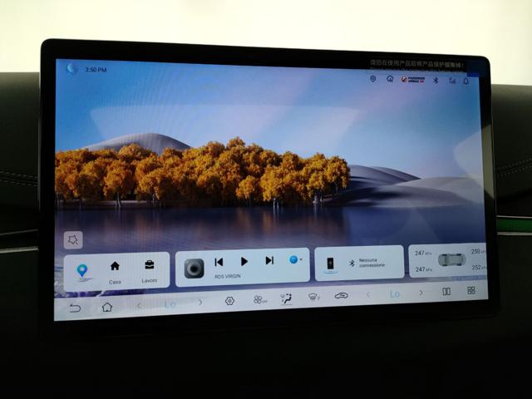Open the navigation map pin icon

pos(81,271)
